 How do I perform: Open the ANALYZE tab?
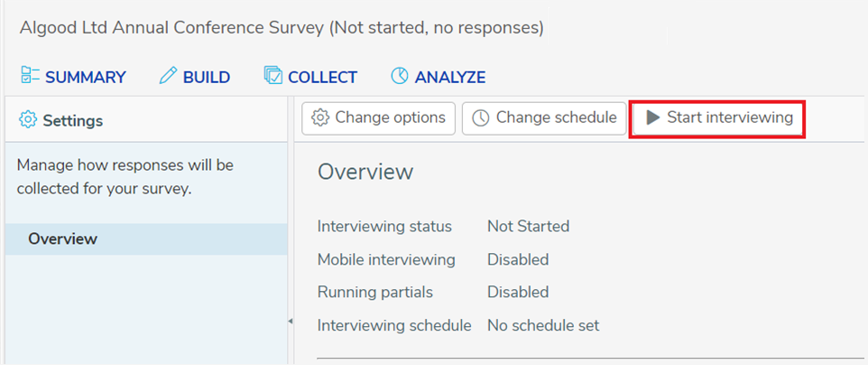click(x=439, y=77)
